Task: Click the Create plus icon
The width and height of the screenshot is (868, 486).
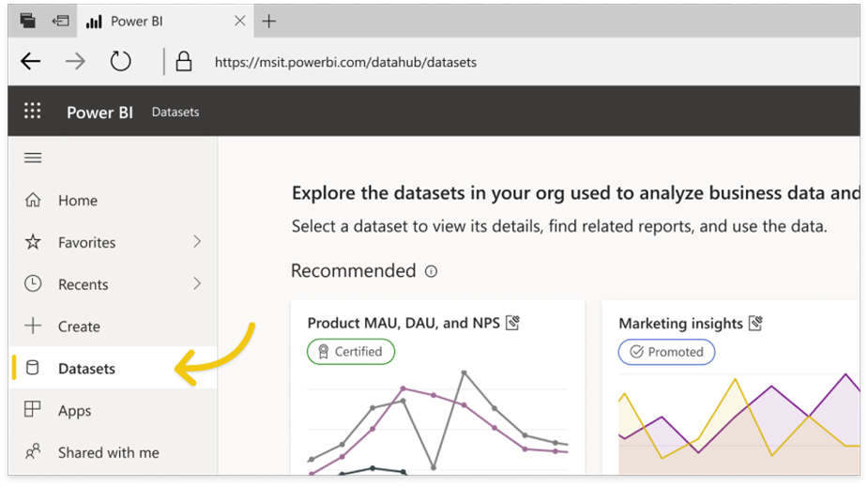Action: 33,326
